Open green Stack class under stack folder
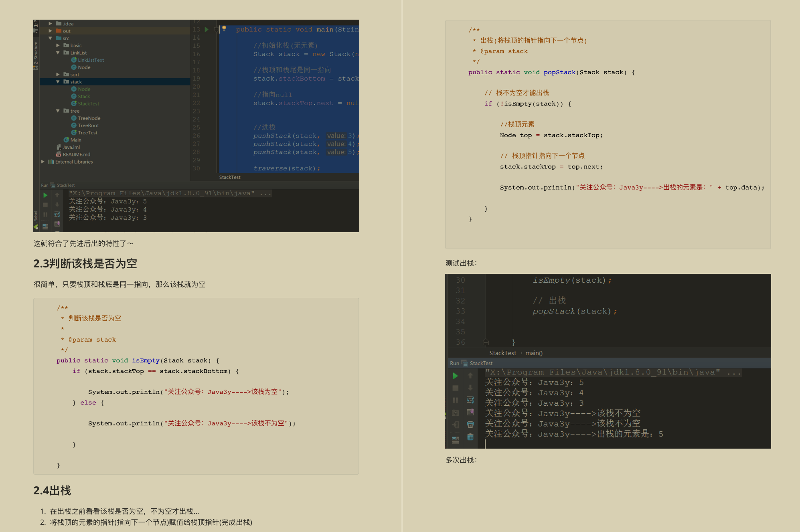 coord(84,96)
